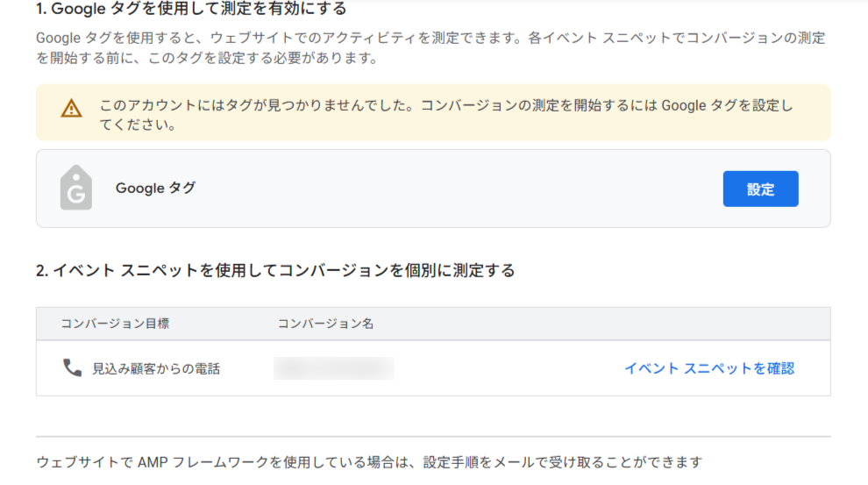Click the blurred conversion name cell

pos(333,368)
